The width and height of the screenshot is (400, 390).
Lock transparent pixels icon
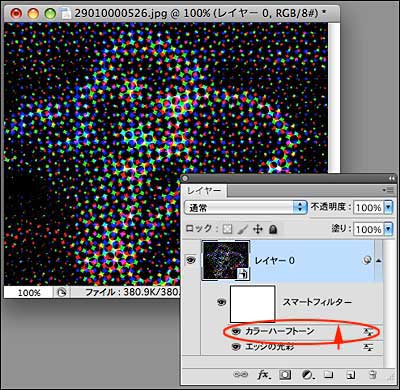click(228, 229)
